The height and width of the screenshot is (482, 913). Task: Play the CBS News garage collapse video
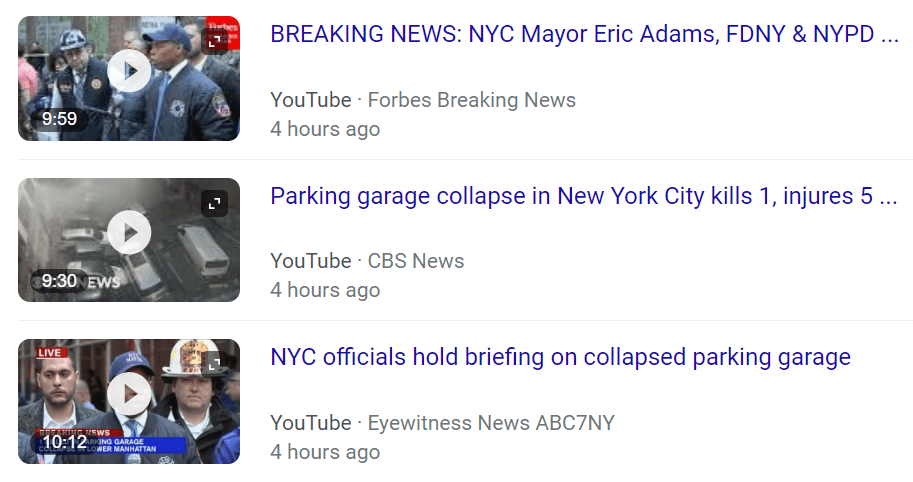[x=129, y=233]
